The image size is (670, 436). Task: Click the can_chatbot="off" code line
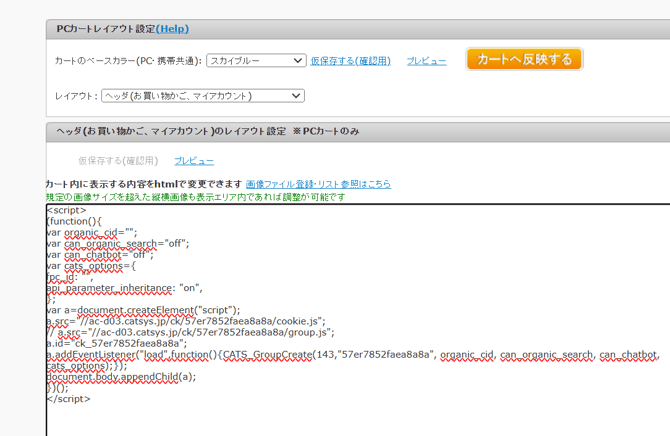100,254
